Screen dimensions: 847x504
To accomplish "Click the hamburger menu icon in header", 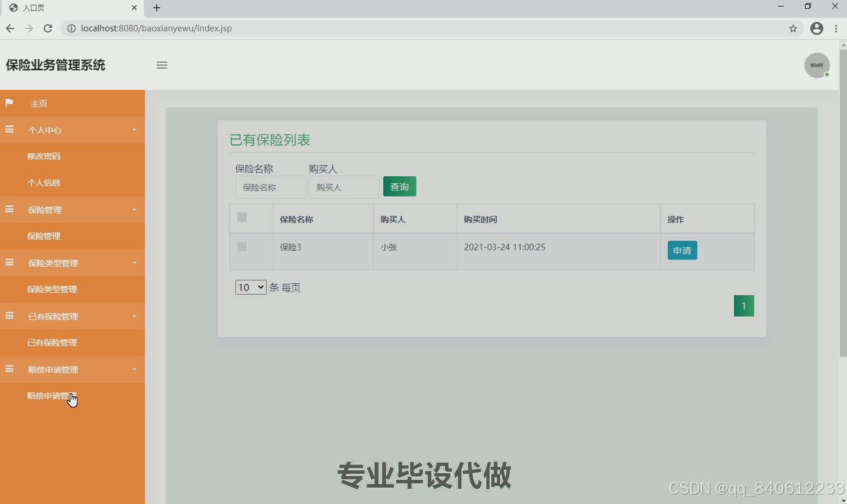I will [162, 65].
